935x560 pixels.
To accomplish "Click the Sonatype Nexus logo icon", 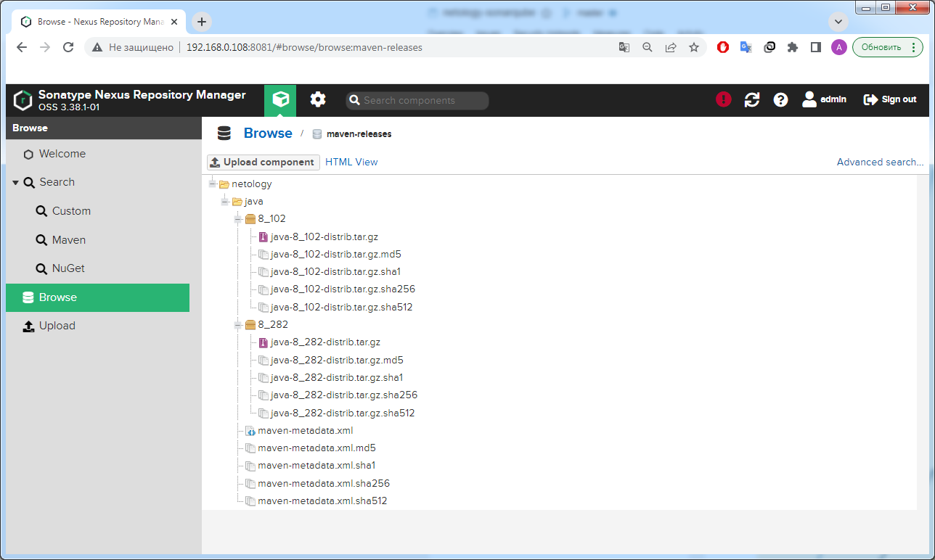I will coord(23,100).
